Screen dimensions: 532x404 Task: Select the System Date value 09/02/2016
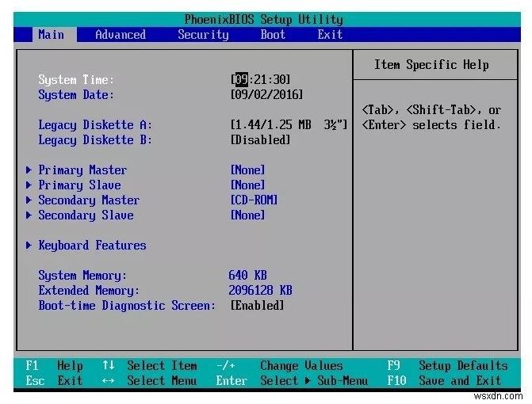[x=266, y=94]
